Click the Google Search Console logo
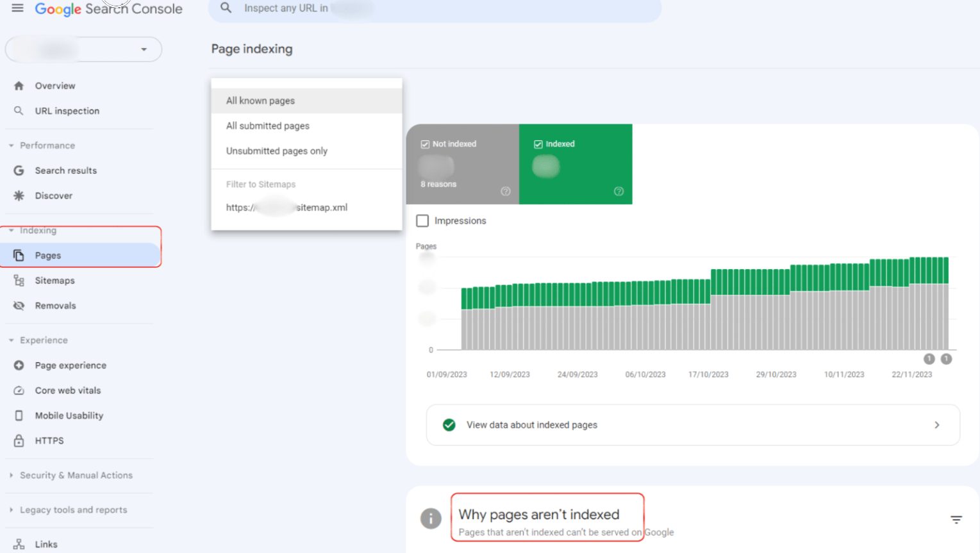 pyautogui.click(x=108, y=9)
